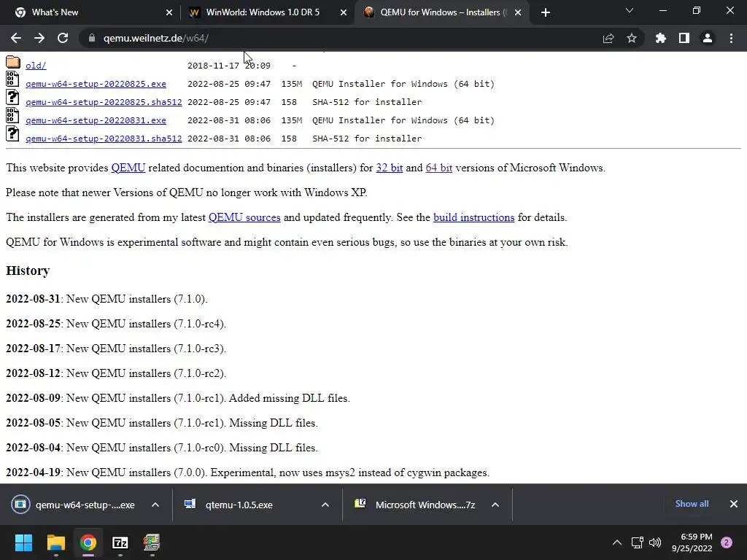Expand options for qtemu-1.0.5.exe download
The width and height of the screenshot is (747, 560).
(x=325, y=505)
